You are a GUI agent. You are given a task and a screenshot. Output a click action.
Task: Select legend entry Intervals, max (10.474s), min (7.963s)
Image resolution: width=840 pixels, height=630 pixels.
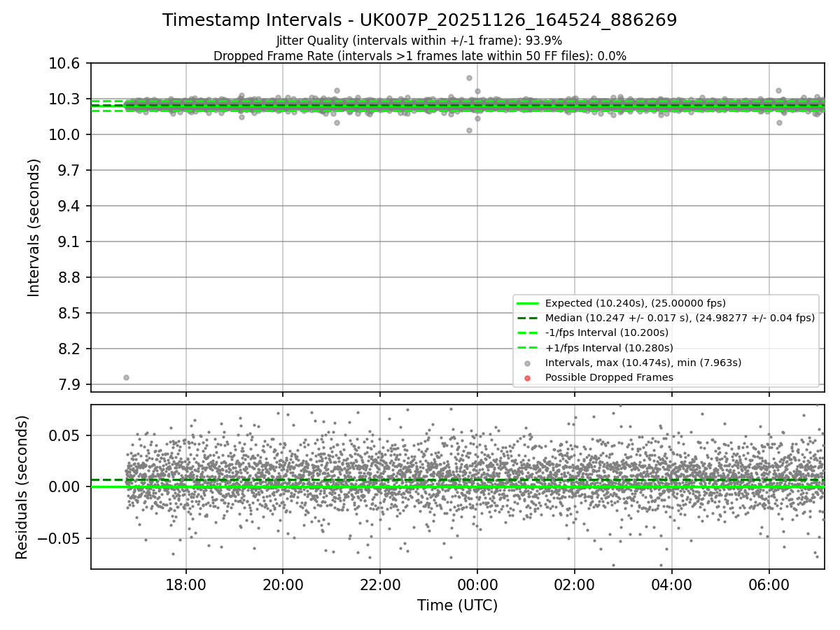point(643,363)
